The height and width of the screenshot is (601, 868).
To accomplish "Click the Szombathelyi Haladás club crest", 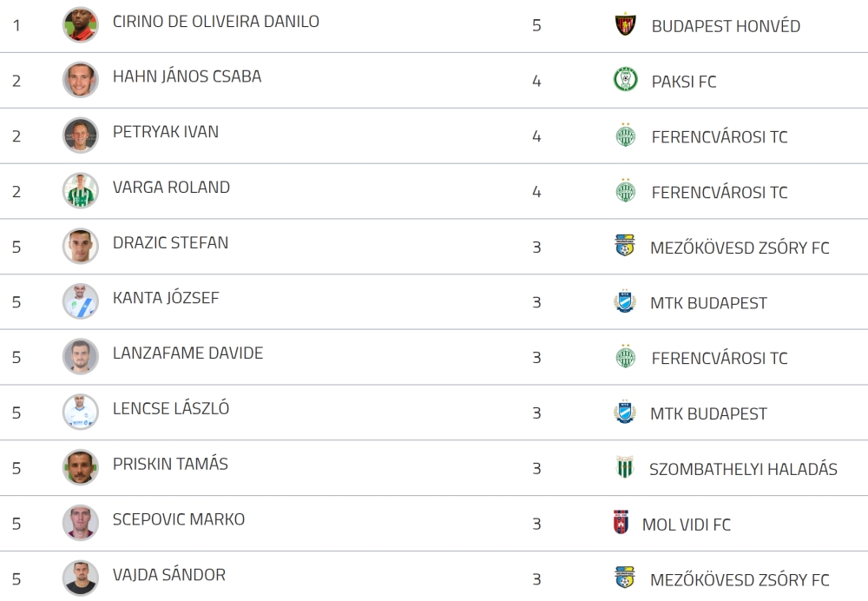I will tap(625, 468).
